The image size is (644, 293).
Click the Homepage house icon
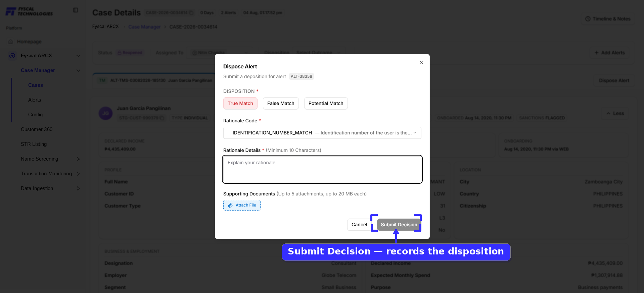click(11, 42)
